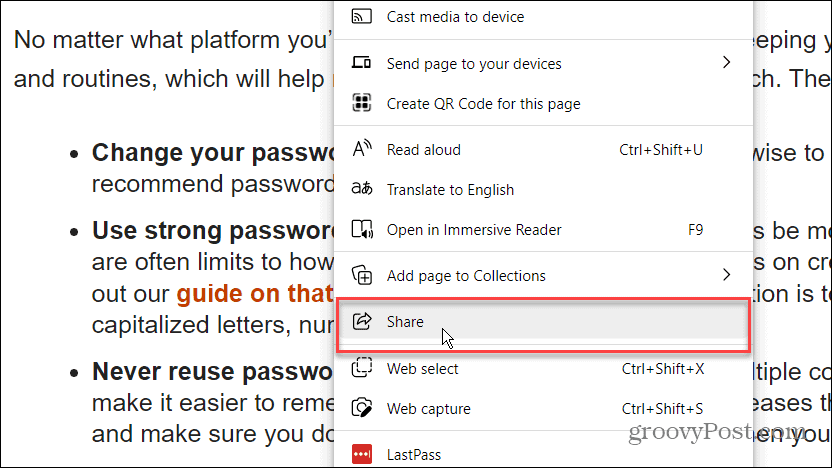Select Share from the context menu
Screen dimensions: 832x468
(x=406, y=322)
